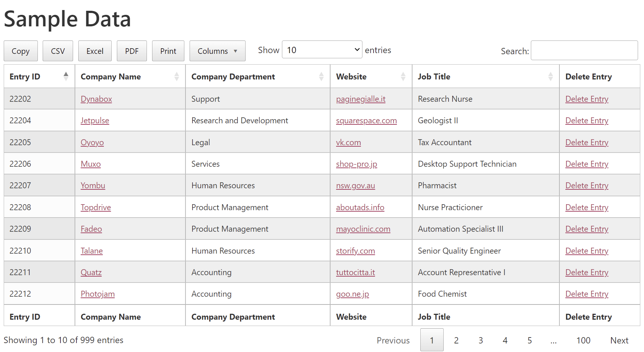Click the Copy export button
Screen dimensions: 644x352
[x=21, y=51]
